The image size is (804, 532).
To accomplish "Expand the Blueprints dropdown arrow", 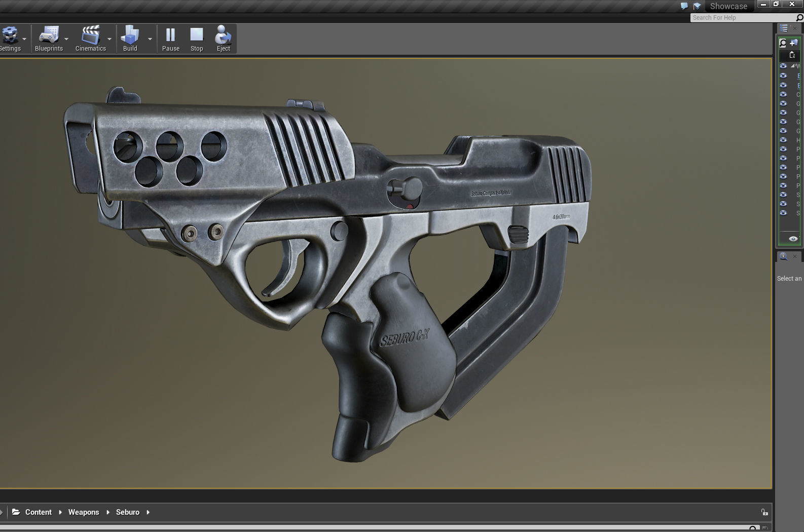I will click(66, 39).
